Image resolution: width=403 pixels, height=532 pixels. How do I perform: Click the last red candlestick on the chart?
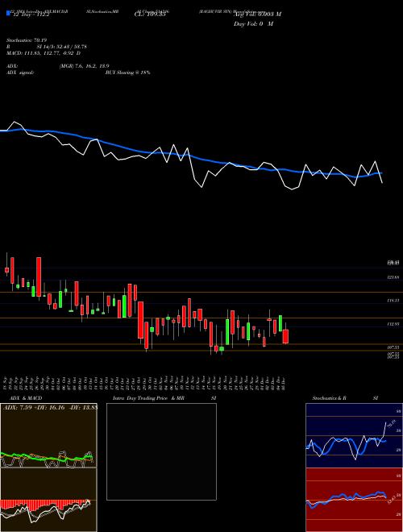(285, 336)
